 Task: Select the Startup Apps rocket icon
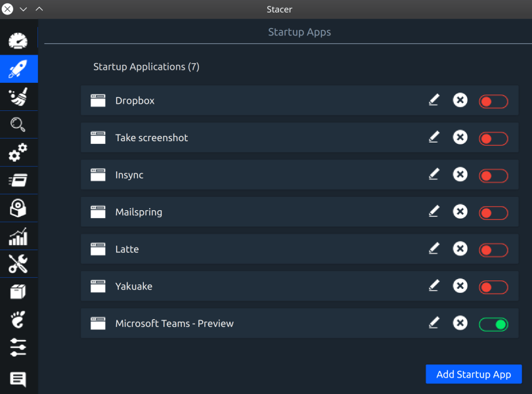tap(18, 69)
